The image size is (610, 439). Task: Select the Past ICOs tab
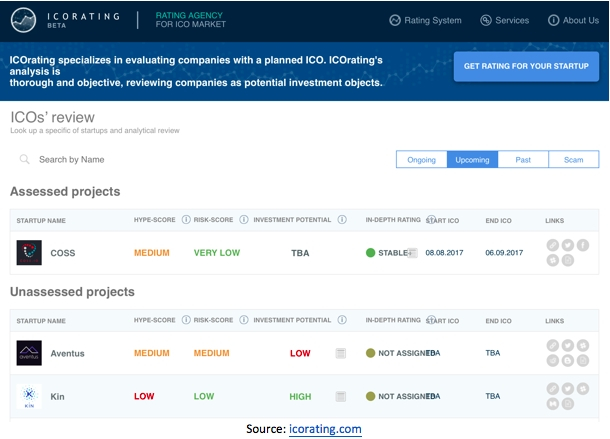tap(524, 160)
